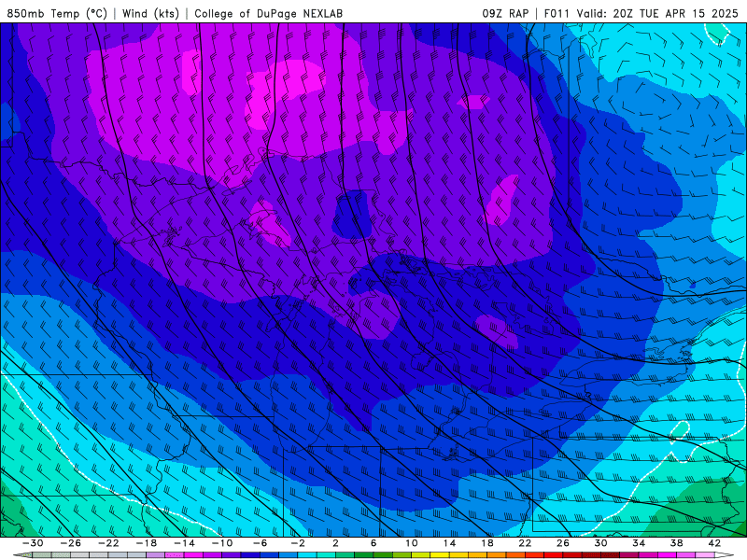
Task: Select the 14 colorbar tick label
Action: click(449, 543)
